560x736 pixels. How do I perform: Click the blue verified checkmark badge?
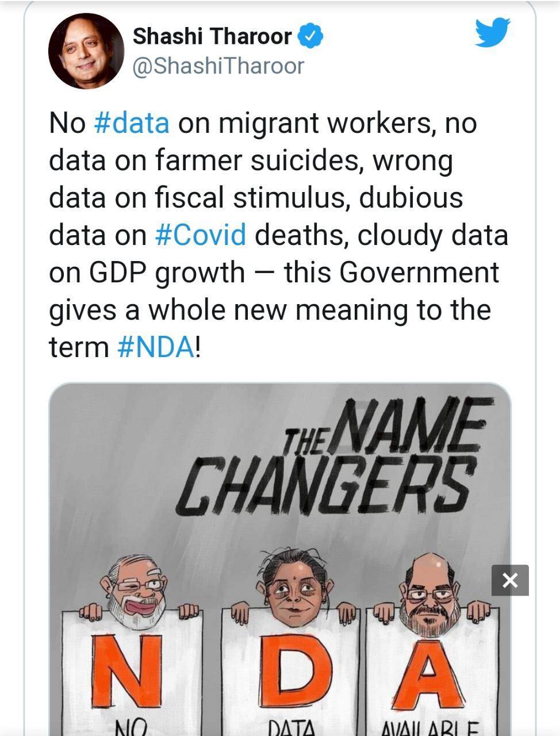coord(310,37)
